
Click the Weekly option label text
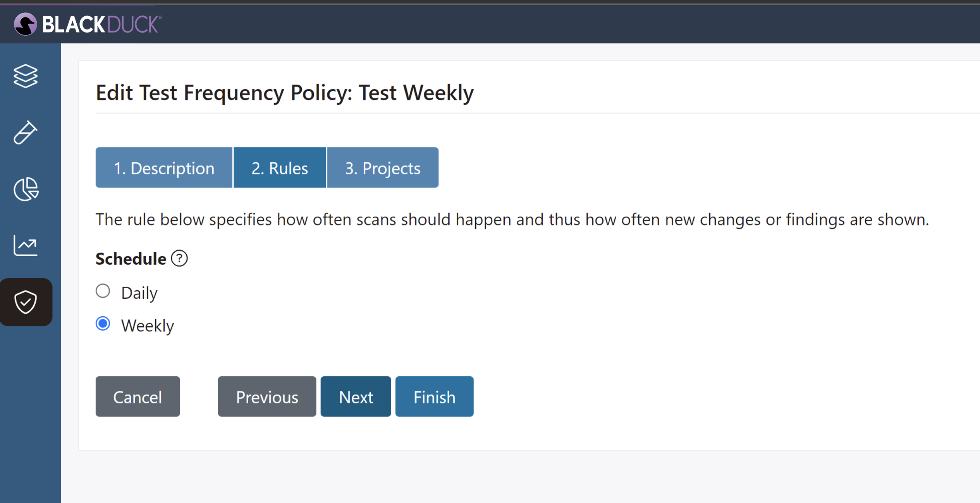pos(148,325)
